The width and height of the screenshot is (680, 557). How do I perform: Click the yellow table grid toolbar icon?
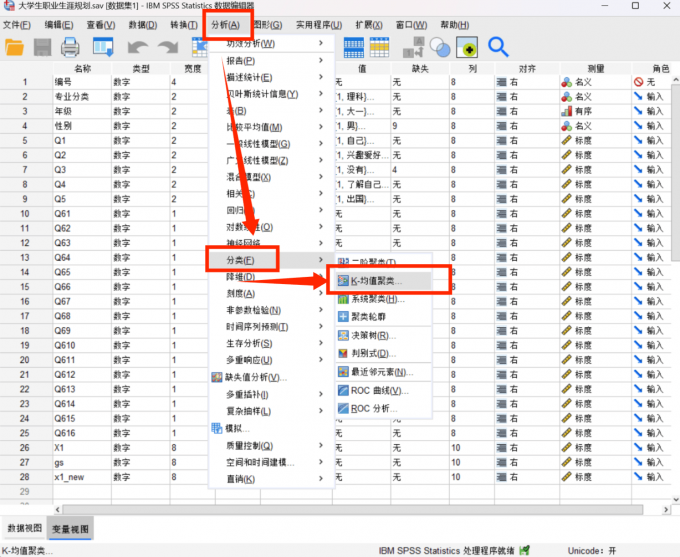pyautogui.click(x=379, y=47)
